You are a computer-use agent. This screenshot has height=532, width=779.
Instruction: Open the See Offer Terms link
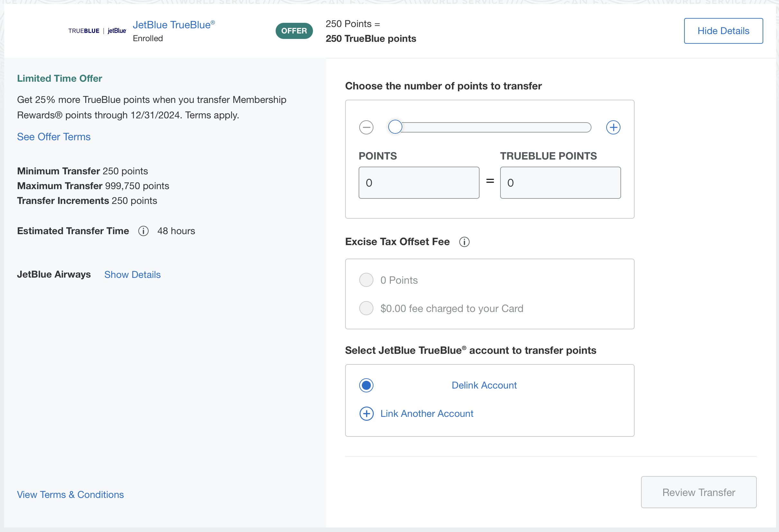(54, 137)
